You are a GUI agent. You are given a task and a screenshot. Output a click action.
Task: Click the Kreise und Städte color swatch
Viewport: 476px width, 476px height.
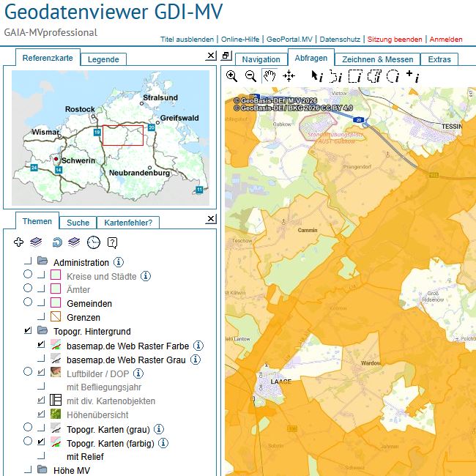click(x=56, y=275)
